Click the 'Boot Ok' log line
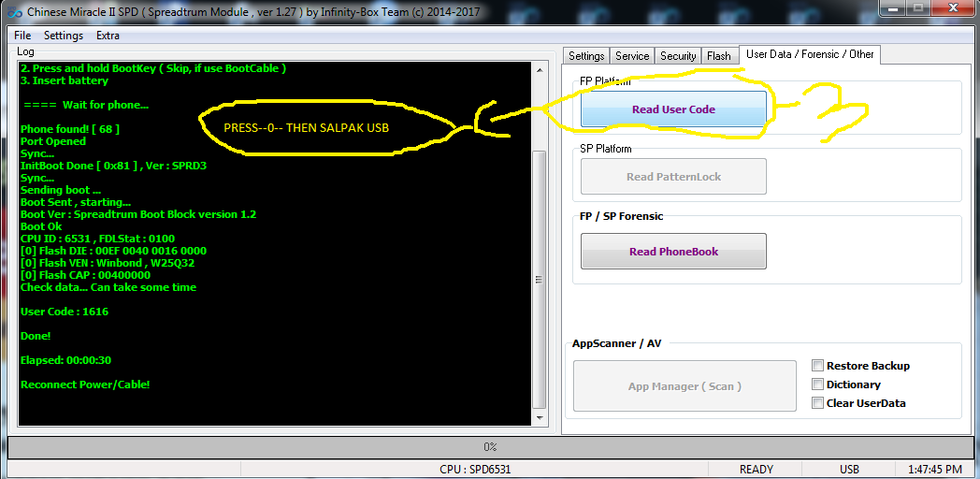This screenshot has width=980, height=479. point(41,226)
